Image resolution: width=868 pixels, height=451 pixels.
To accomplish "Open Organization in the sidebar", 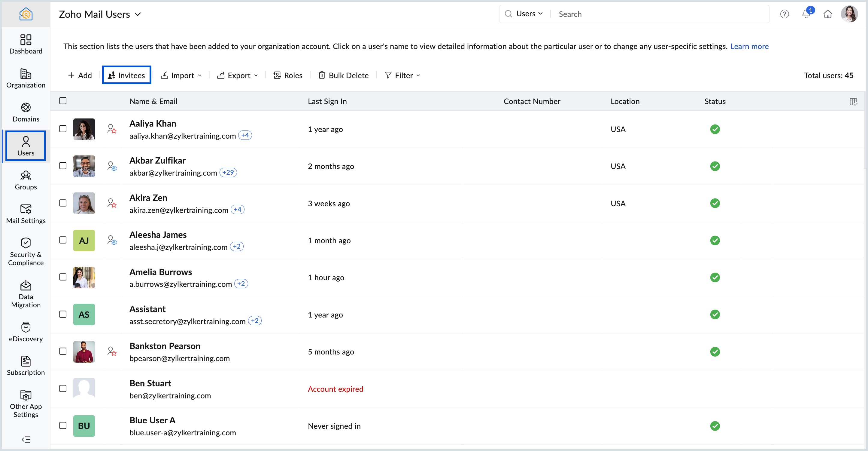I will click(26, 78).
